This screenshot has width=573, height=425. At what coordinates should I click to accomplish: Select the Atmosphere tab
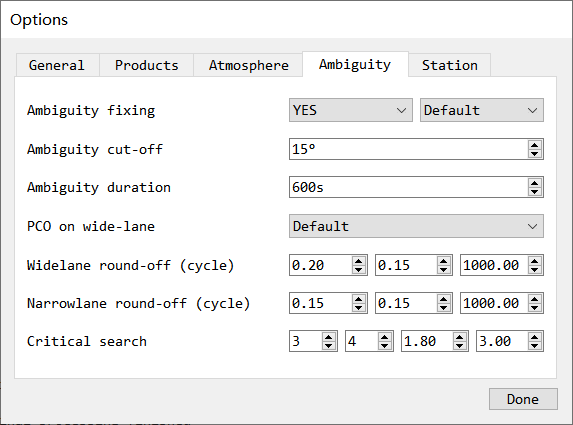click(x=248, y=65)
